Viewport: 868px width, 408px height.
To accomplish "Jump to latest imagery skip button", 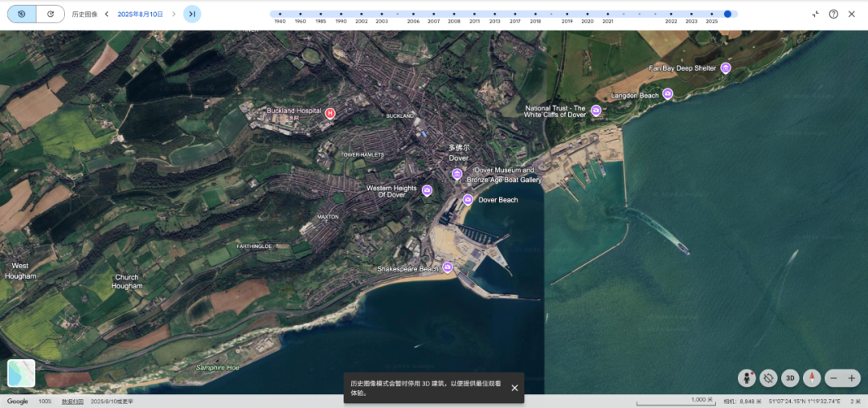I will tap(192, 14).
